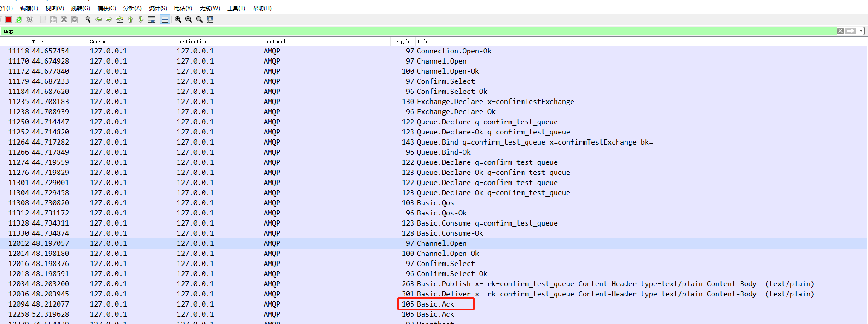Stop the running packet capture
Image resolution: width=868 pixels, height=324 pixels.
(8, 19)
